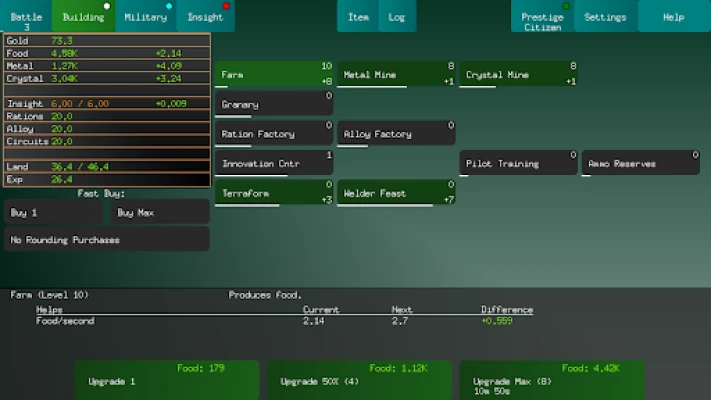Select the Metal Mine building
The image size is (711, 400).
pyautogui.click(x=396, y=74)
